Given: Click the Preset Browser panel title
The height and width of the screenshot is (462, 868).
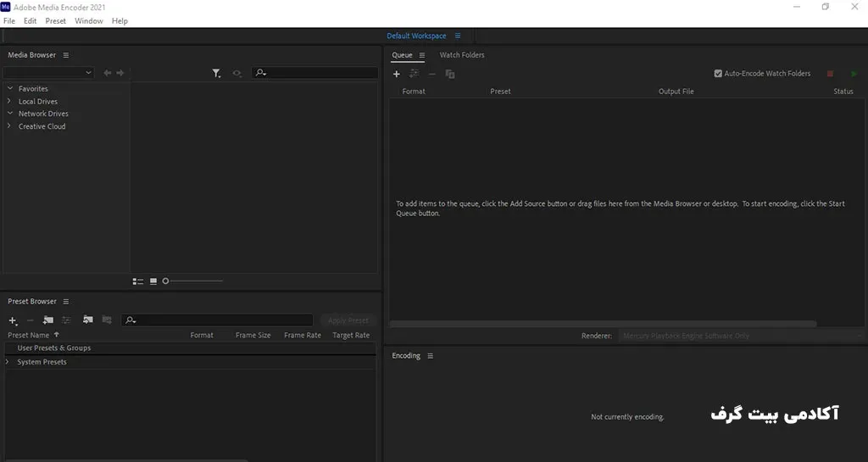Looking at the screenshot, I should 32,301.
